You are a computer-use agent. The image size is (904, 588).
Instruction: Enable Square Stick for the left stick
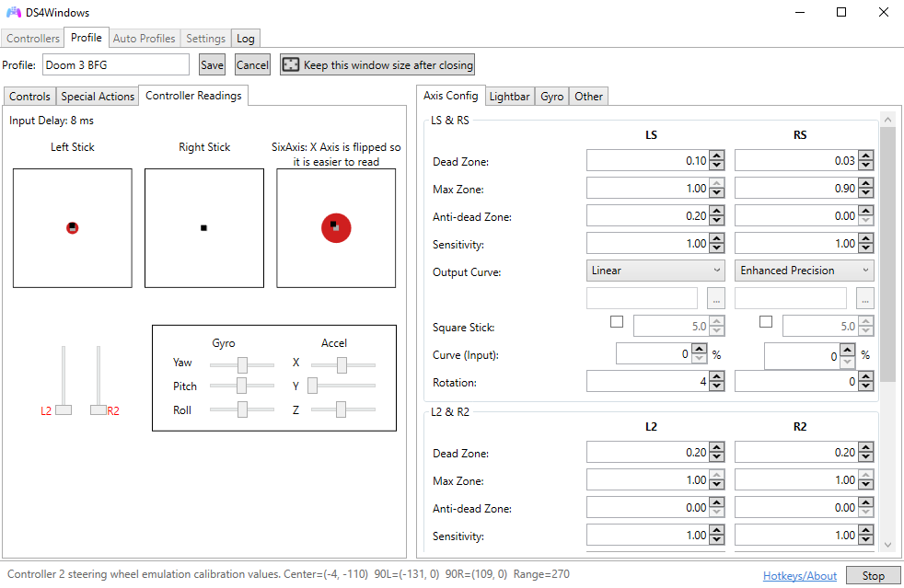click(x=616, y=319)
